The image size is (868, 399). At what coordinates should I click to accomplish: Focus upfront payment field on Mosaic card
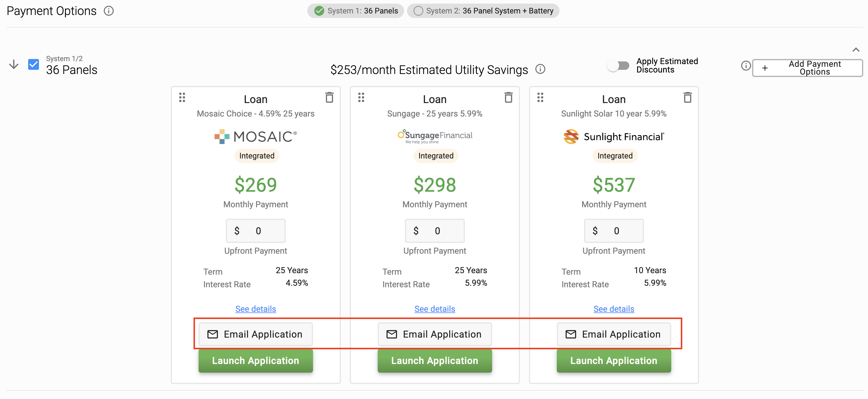point(255,231)
